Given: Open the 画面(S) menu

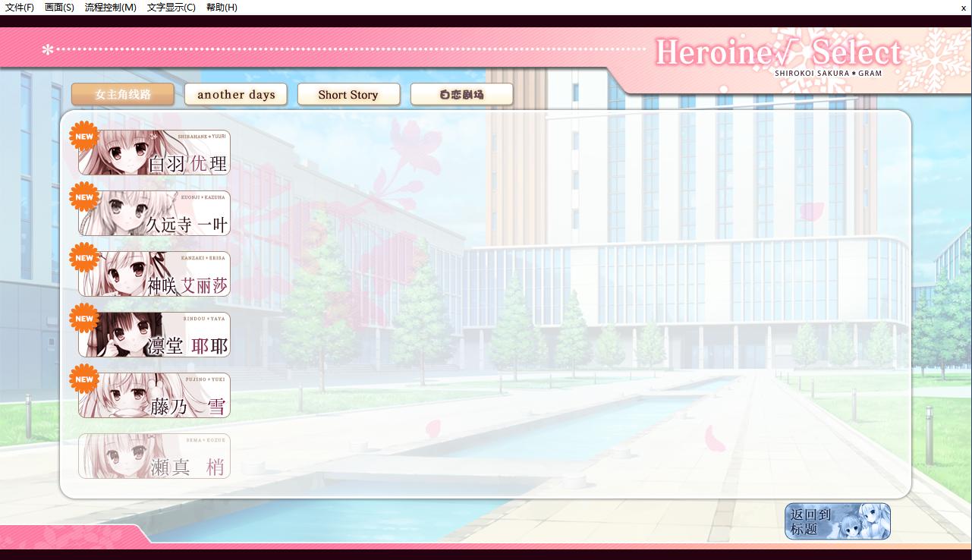Looking at the screenshot, I should (59, 7).
